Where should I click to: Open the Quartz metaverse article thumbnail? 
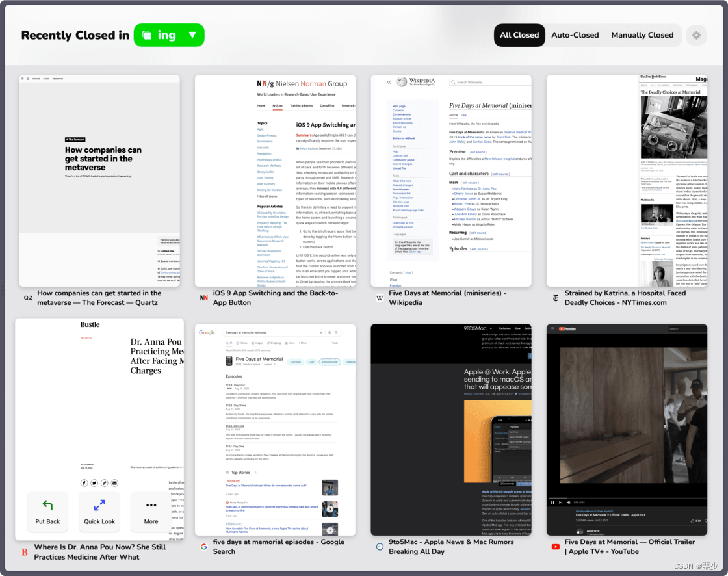99,181
